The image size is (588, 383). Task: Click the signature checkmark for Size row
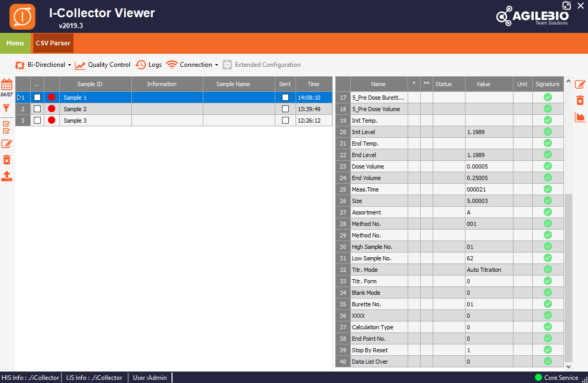548,200
